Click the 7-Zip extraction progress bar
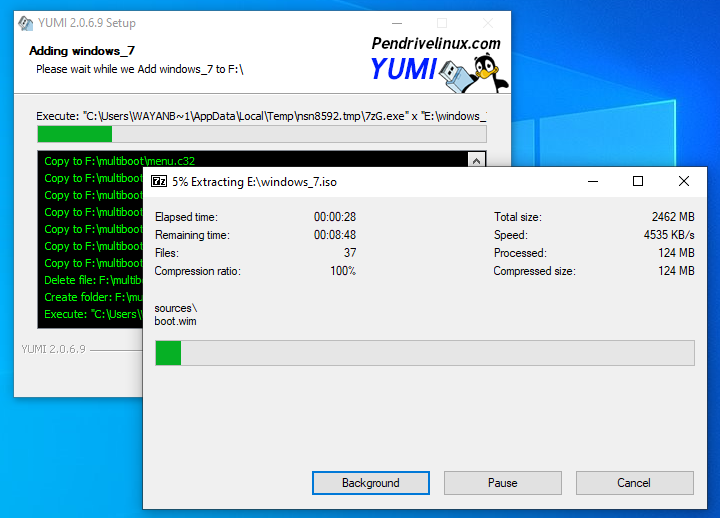The image size is (720, 518). 425,353
